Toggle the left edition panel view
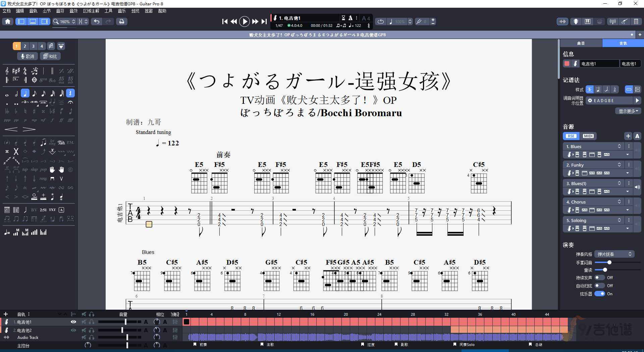644x352 pixels. coord(21,21)
